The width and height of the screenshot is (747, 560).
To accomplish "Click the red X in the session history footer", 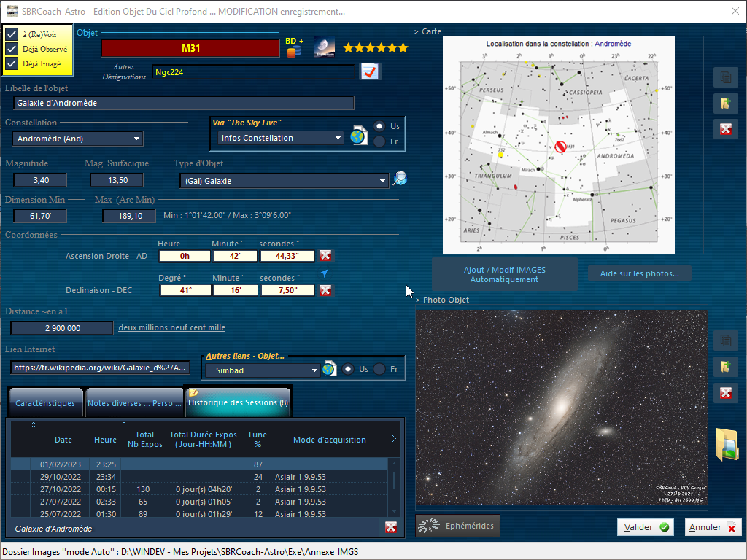I will [x=391, y=527].
